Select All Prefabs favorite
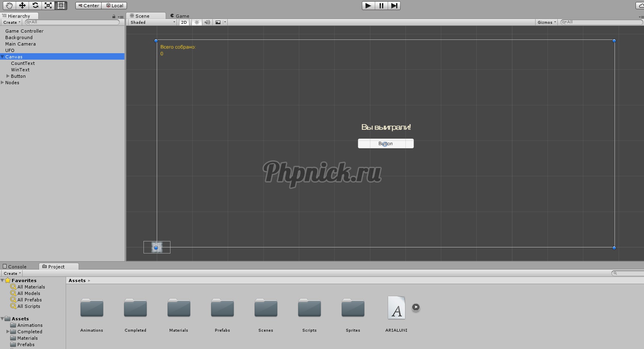Image resolution: width=644 pixels, height=349 pixels. 29,300
